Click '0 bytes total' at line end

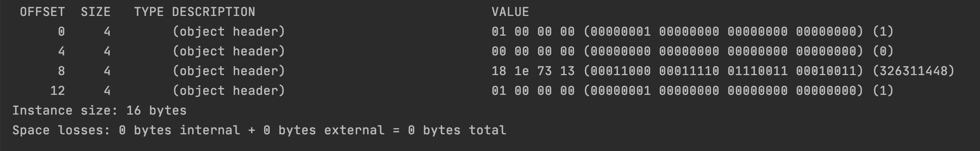tap(457, 130)
